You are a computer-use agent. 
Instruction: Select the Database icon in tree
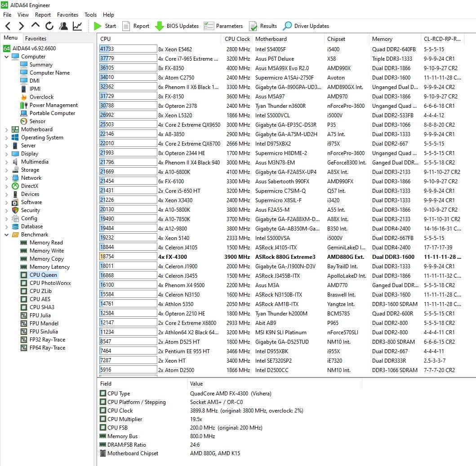[15, 226]
